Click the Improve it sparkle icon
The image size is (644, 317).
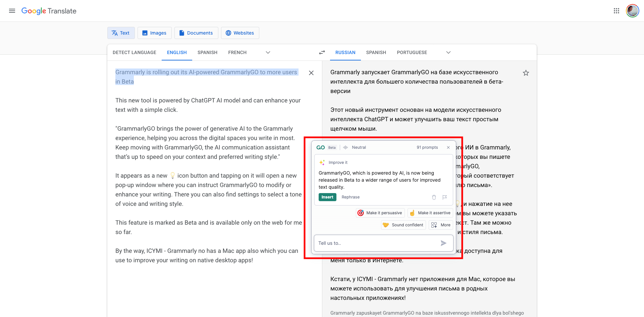322,163
